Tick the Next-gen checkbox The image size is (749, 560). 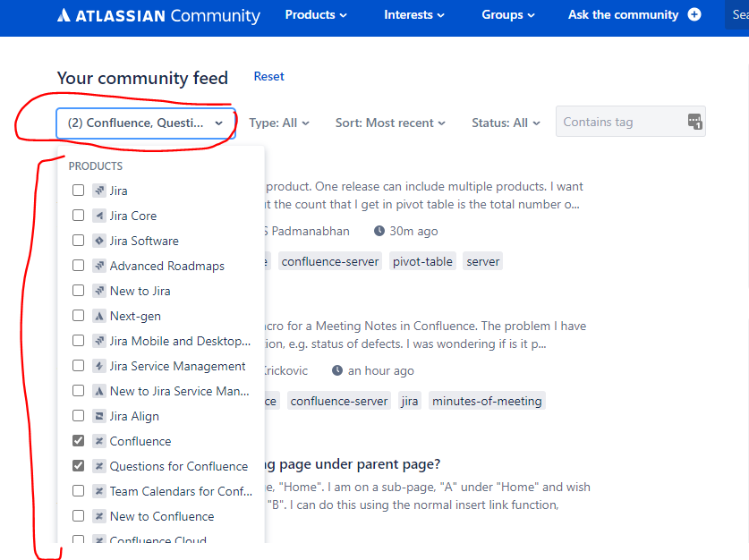pos(79,316)
